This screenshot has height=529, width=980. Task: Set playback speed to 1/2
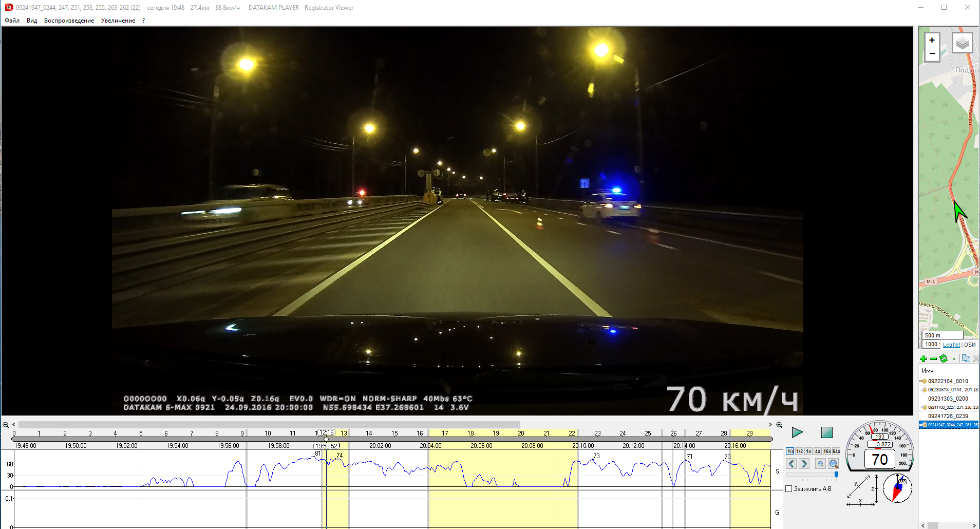(x=799, y=451)
